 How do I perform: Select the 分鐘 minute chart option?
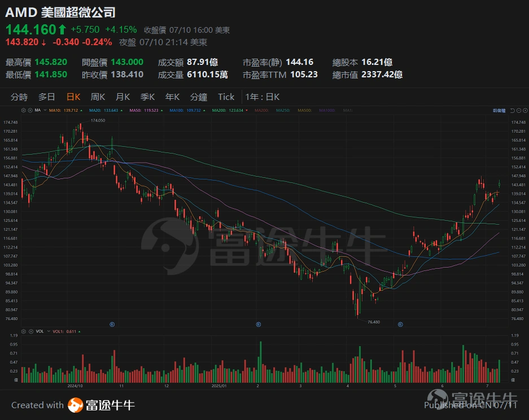pos(198,97)
